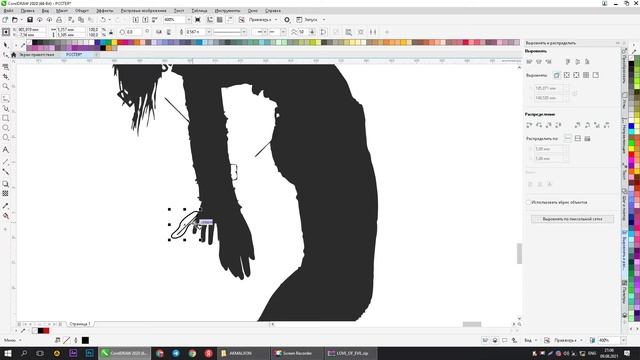The width and height of the screenshot is (640, 360).
Task: Select the Ellipse tool in toolbox
Action: (x=5, y=128)
